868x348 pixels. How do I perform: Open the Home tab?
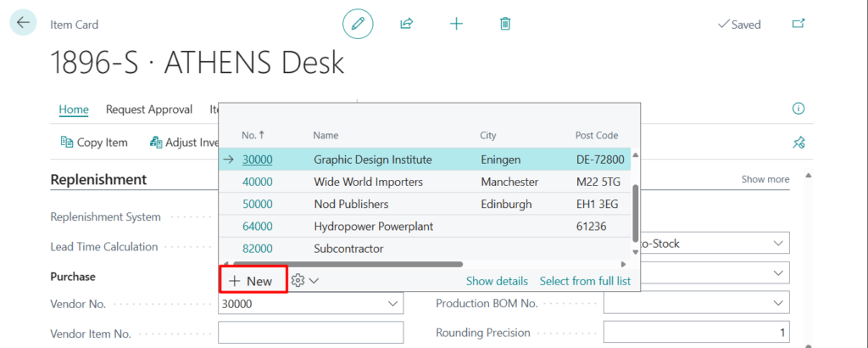click(x=74, y=109)
